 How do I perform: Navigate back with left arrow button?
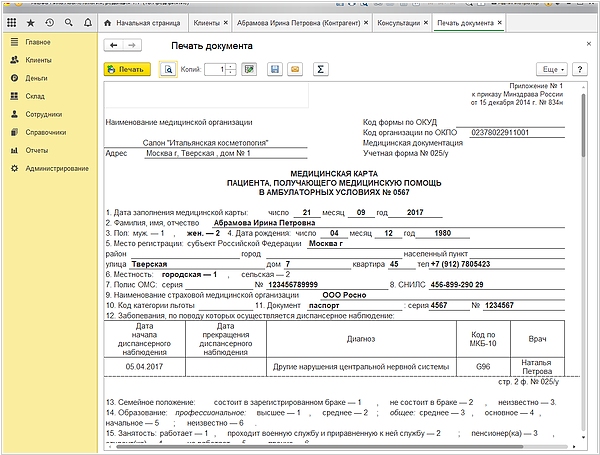point(114,45)
